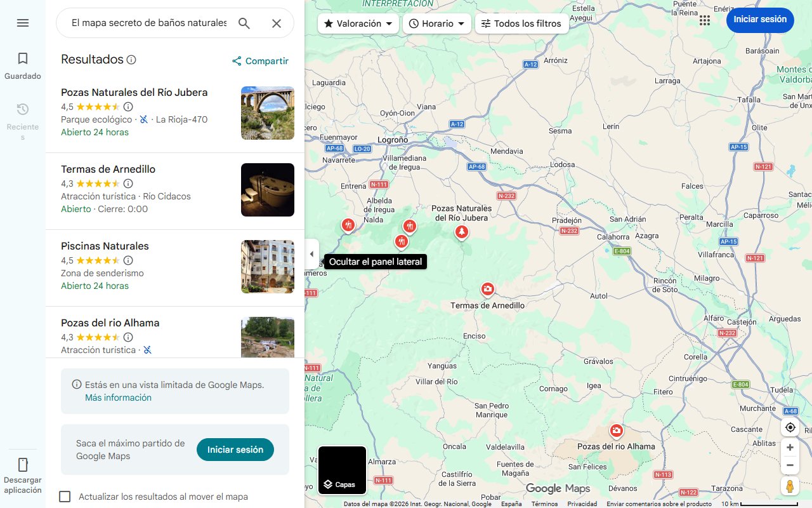
Task: Click the info icon next to Resultados
Action: [x=131, y=59]
